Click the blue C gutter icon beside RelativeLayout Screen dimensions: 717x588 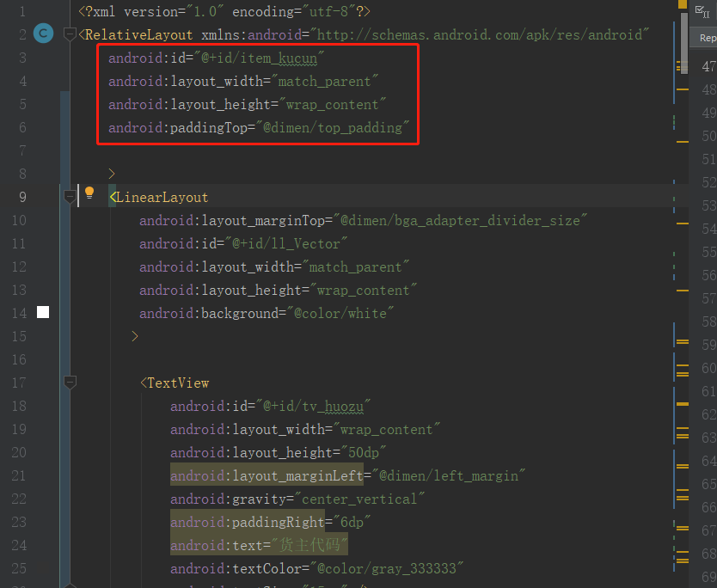[x=43, y=32]
